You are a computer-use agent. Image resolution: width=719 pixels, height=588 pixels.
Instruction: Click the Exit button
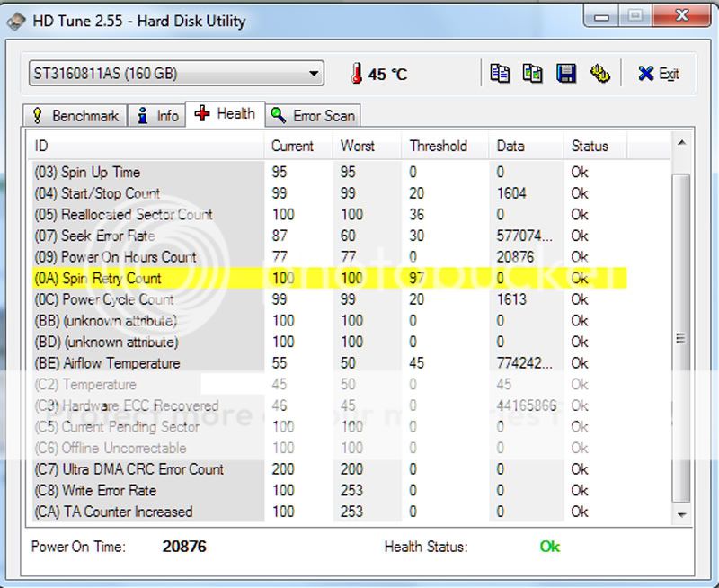(x=659, y=74)
